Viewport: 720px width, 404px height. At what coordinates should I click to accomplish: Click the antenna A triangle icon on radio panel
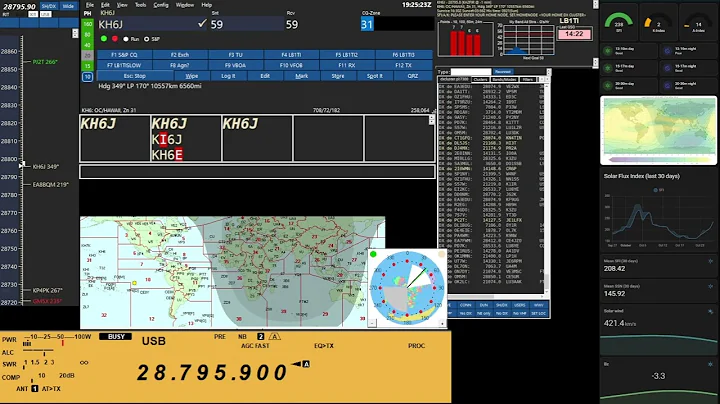click(275, 337)
